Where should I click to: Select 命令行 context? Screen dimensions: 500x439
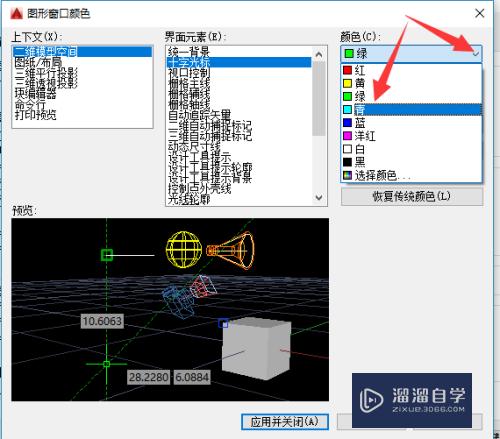[82, 104]
